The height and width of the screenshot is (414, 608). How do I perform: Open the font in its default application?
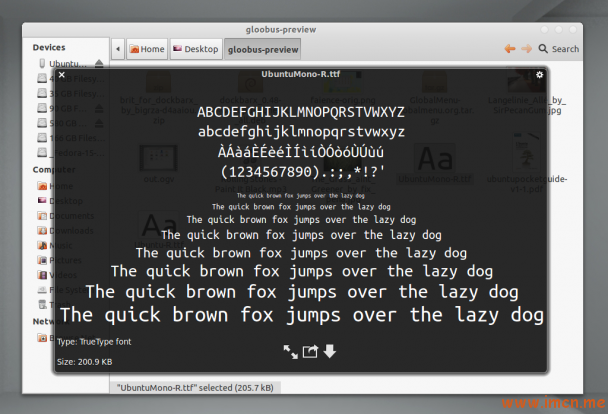click(x=310, y=352)
